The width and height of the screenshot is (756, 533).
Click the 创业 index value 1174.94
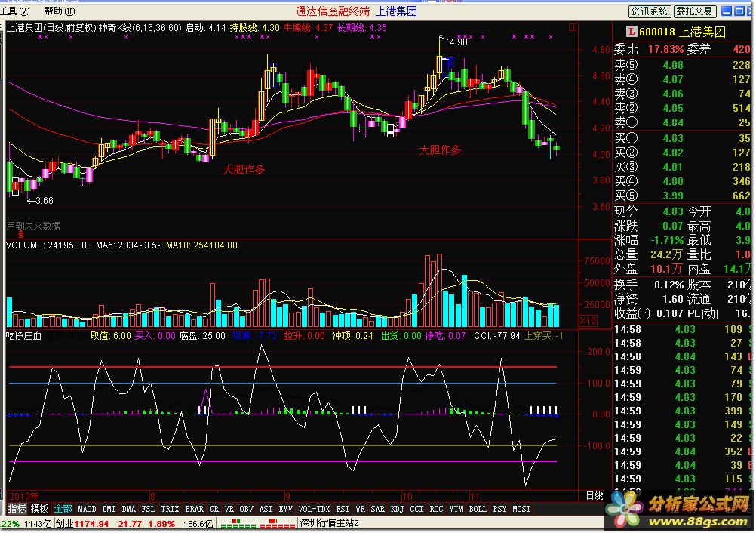91,524
